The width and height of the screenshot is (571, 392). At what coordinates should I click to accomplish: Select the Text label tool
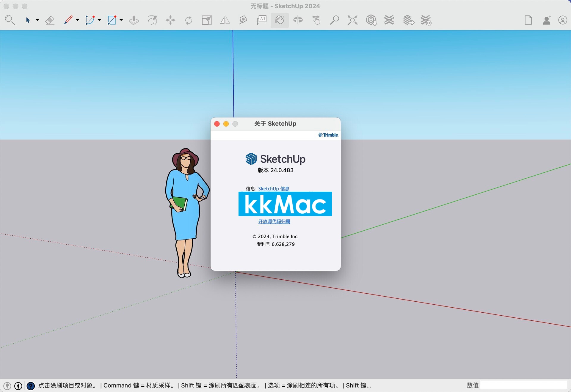point(261,20)
